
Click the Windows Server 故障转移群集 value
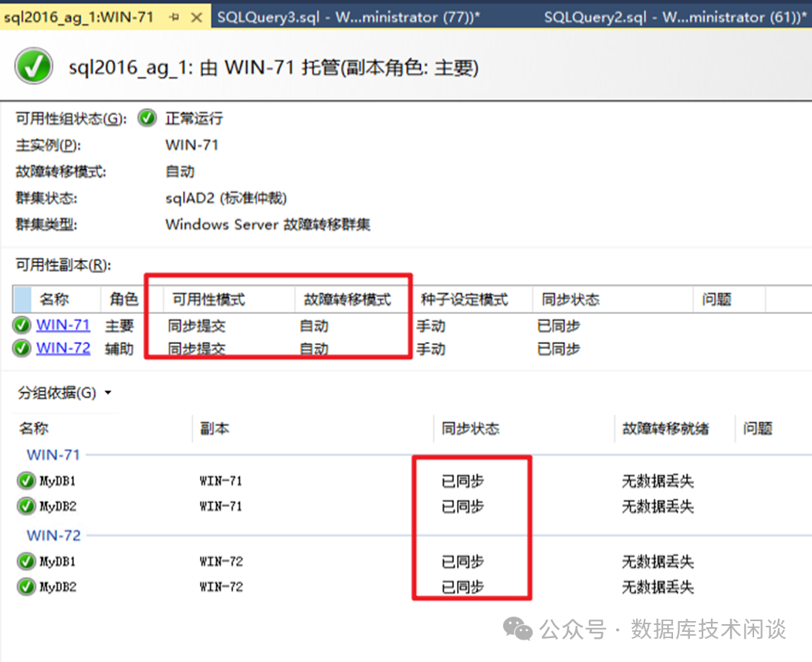268,224
